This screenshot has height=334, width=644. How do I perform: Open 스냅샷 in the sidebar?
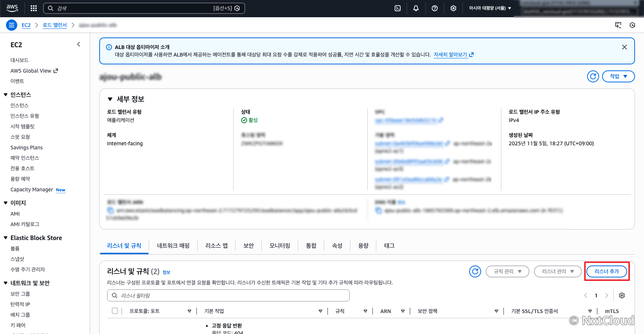click(x=17, y=259)
